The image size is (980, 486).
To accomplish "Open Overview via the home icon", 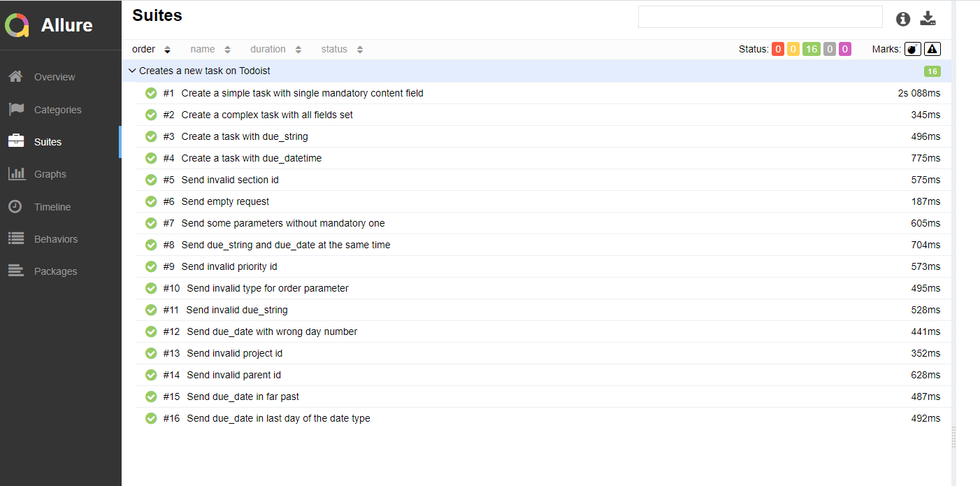I will coord(16,77).
